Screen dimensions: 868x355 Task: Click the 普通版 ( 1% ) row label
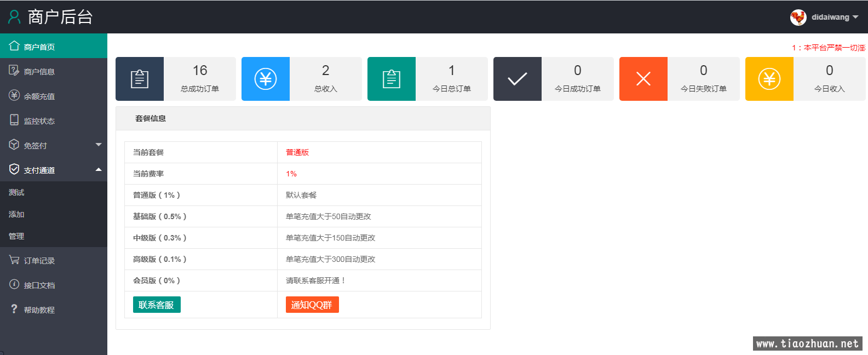pyautogui.click(x=157, y=195)
